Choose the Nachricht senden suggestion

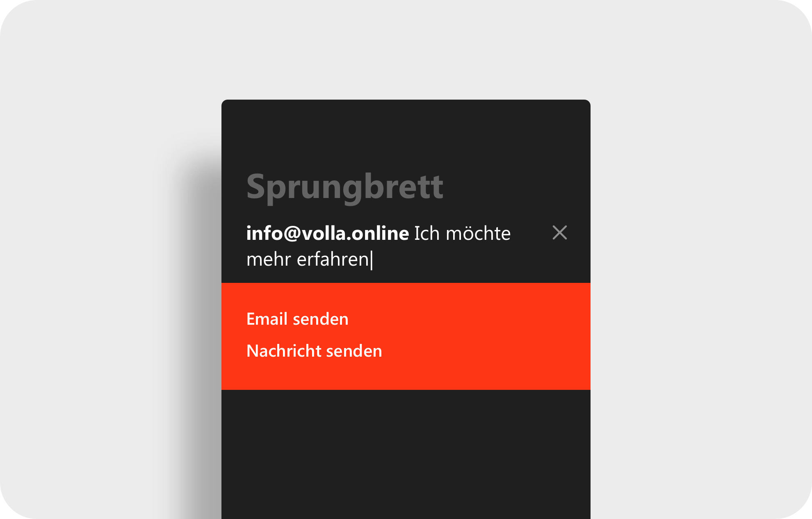click(x=314, y=351)
